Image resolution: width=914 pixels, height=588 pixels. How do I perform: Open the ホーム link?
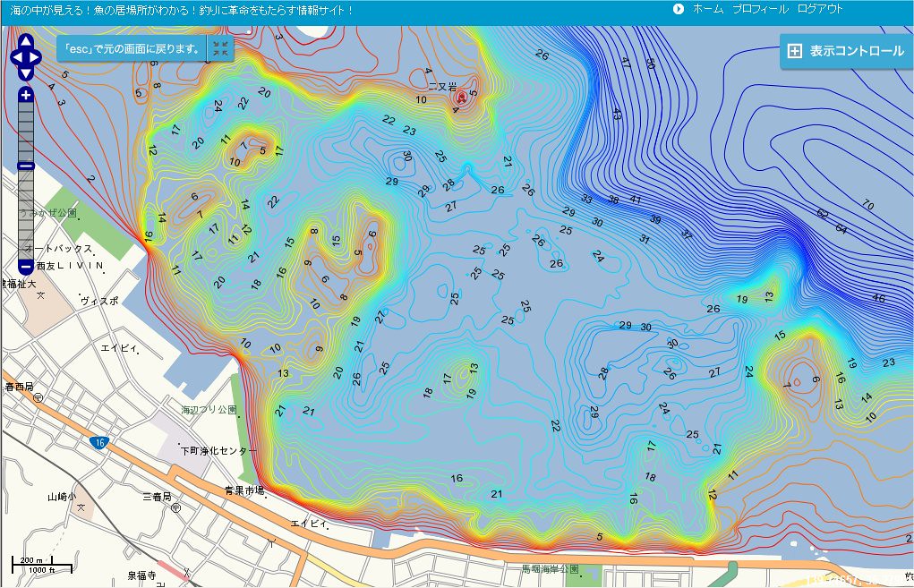[707, 9]
